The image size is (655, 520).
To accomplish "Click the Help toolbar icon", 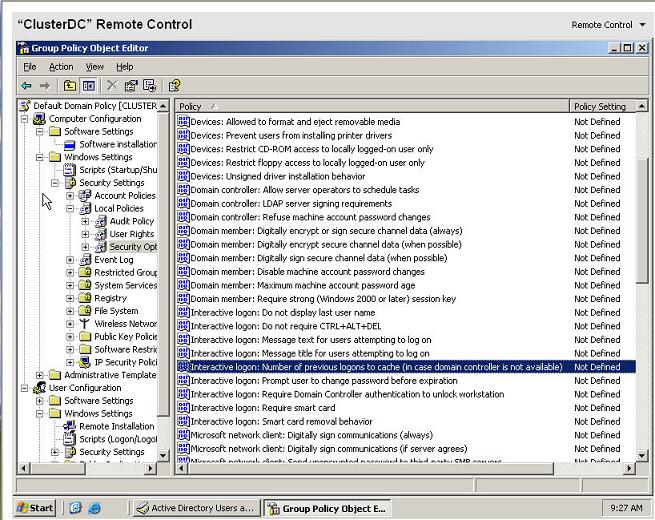I will tap(175, 86).
